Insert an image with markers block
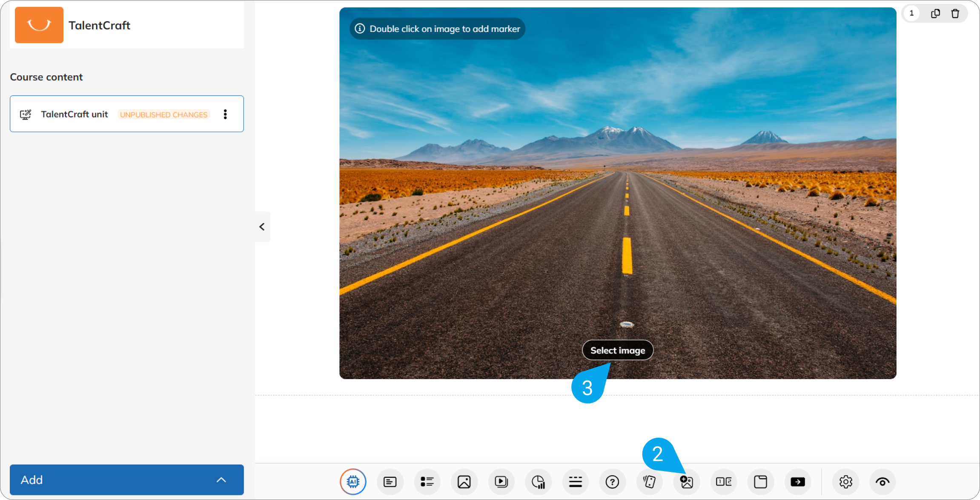 [687, 482]
